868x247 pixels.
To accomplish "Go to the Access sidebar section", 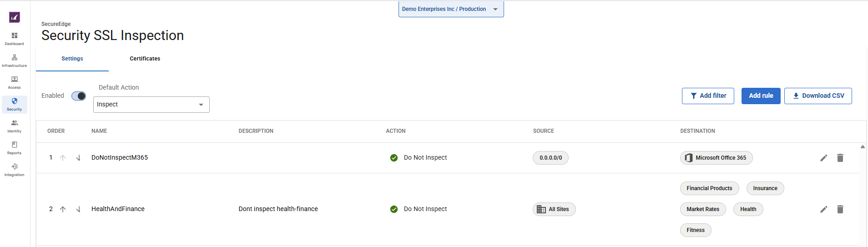I will click(15, 82).
